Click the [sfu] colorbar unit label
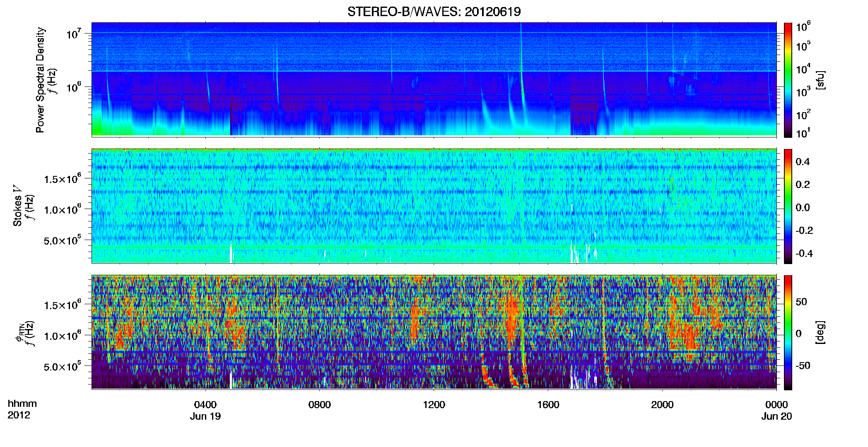Screen dimensions: 868x447 820,80
